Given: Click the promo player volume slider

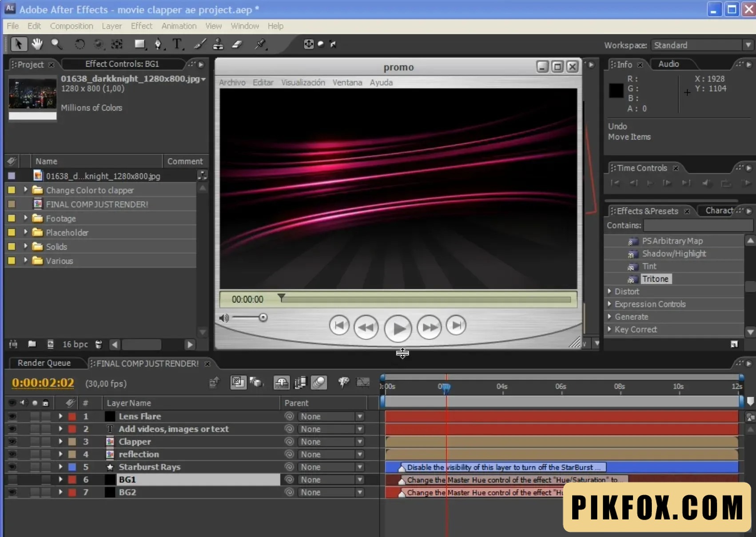Looking at the screenshot, I should coord(250,318).
